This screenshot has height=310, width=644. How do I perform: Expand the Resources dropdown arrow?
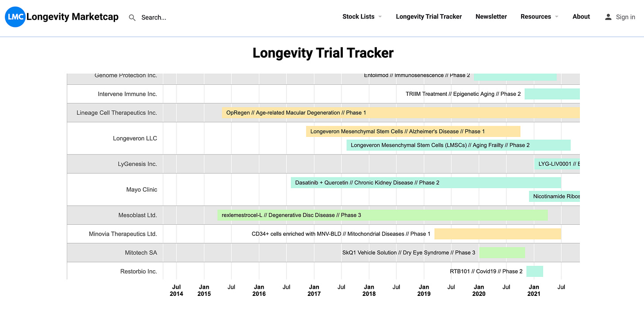tap(556, 17)
